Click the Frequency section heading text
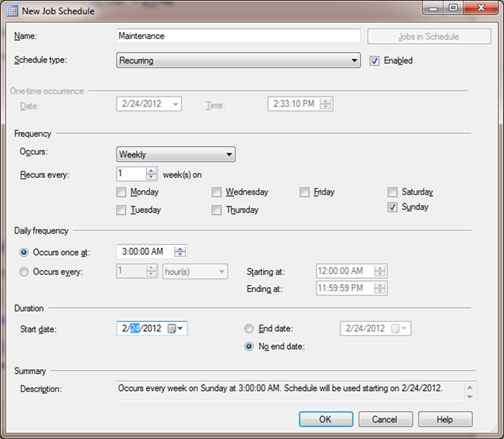This screenshot has height=439, width=504. (32, 134)
